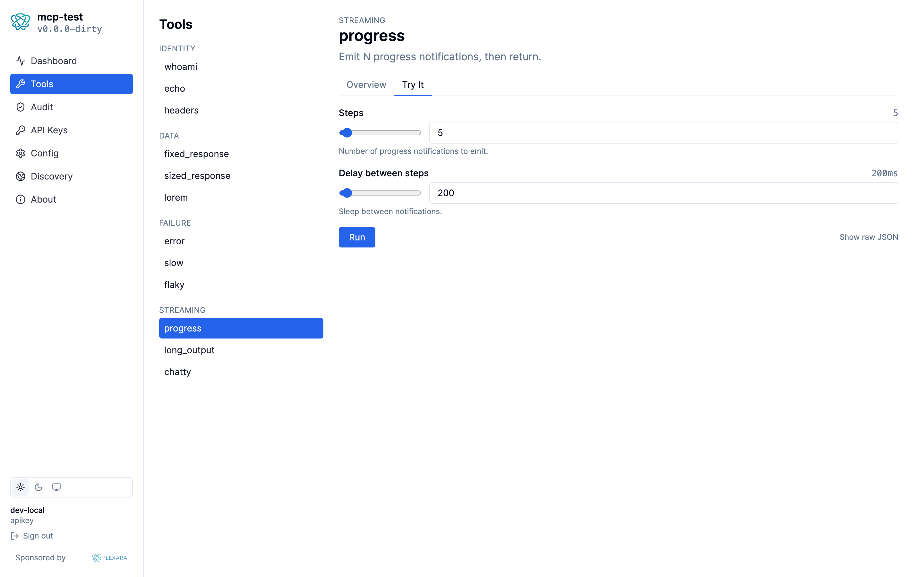
Task: Click the Config gear icon
Action: click(21, 154)
